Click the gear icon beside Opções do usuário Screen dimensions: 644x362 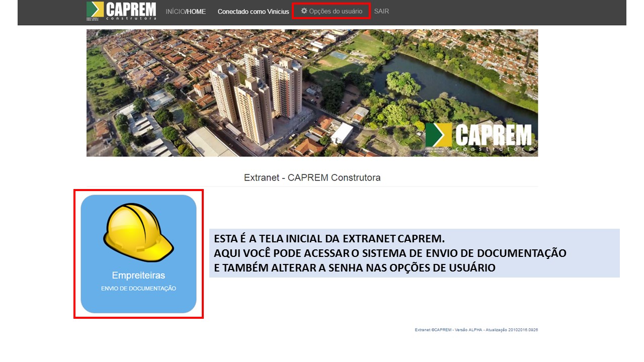(x=304, y=11)
